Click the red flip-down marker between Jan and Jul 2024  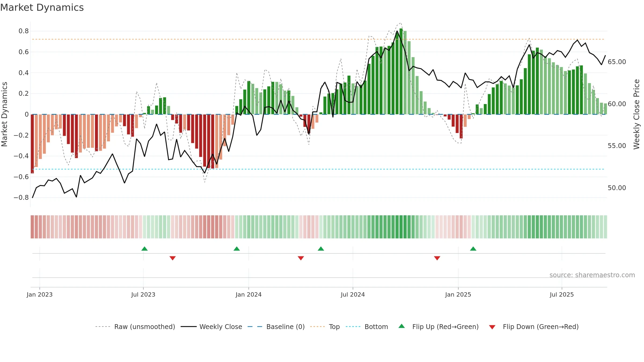coord(301,258)
